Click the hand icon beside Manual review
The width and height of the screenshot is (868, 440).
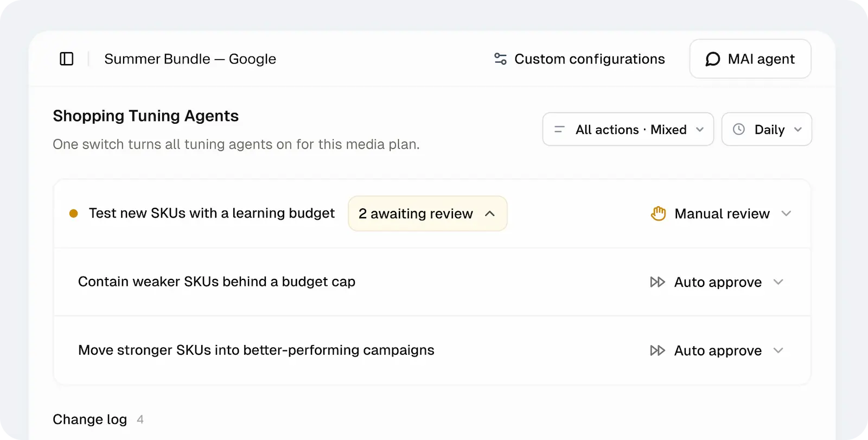point(658,213)
